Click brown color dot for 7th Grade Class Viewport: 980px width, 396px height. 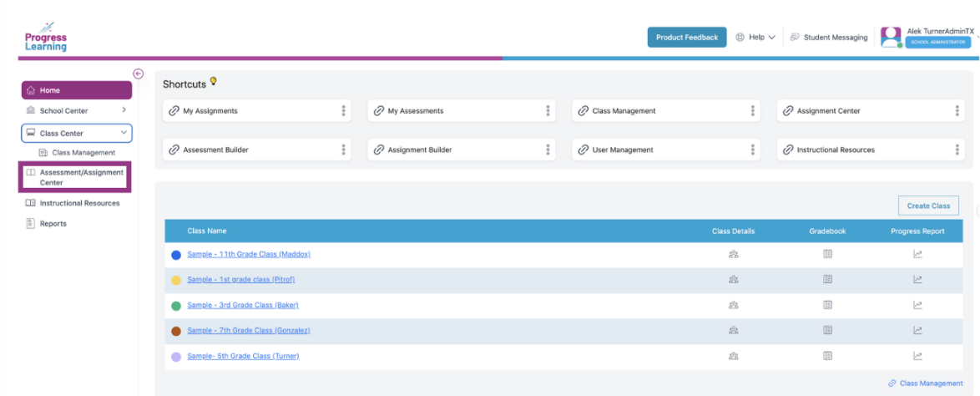pyautogui.click(x=176, y=331)
